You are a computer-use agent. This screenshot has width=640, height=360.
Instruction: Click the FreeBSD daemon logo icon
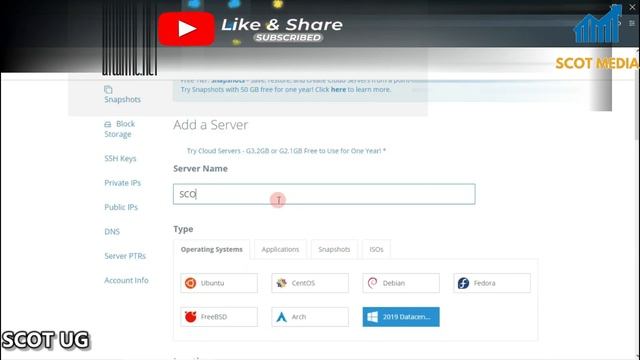point(190,317)
